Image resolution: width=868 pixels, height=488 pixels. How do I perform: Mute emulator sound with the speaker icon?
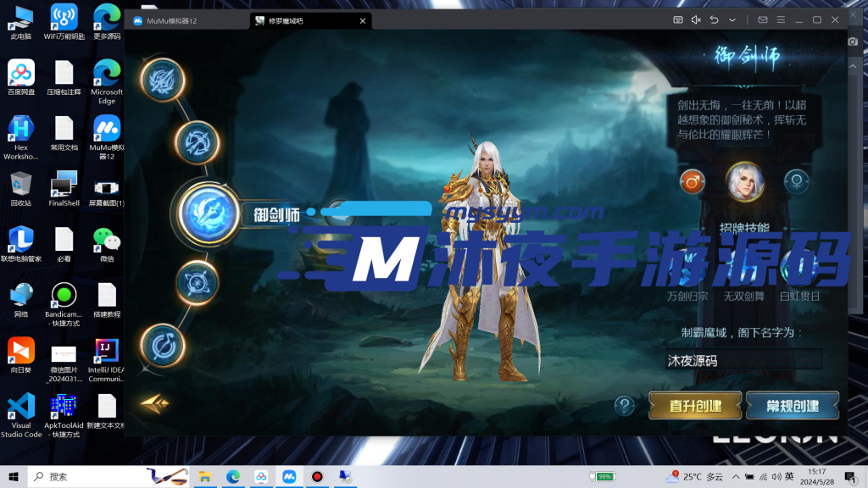coord(694,19)
